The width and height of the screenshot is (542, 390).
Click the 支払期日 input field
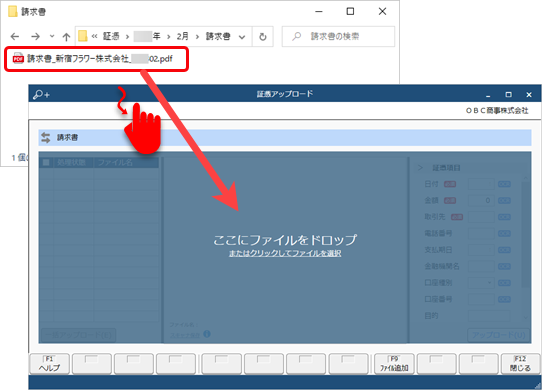pos(482,250)
